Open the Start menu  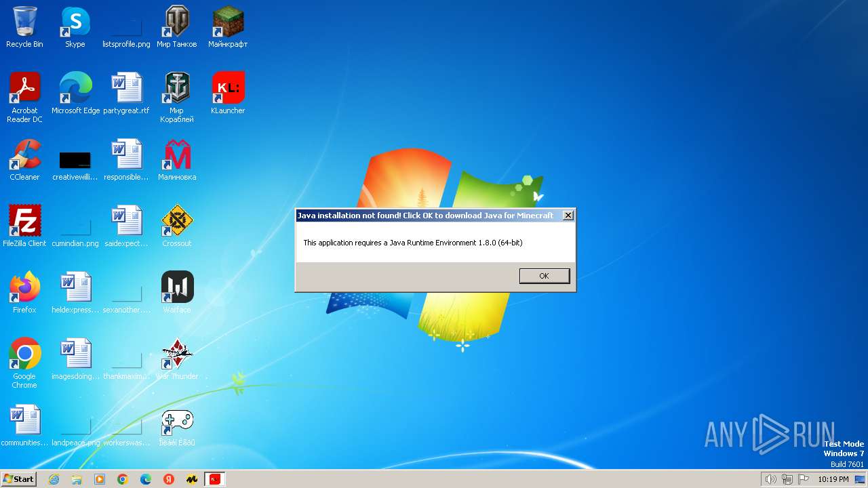(x=18, y=479)
